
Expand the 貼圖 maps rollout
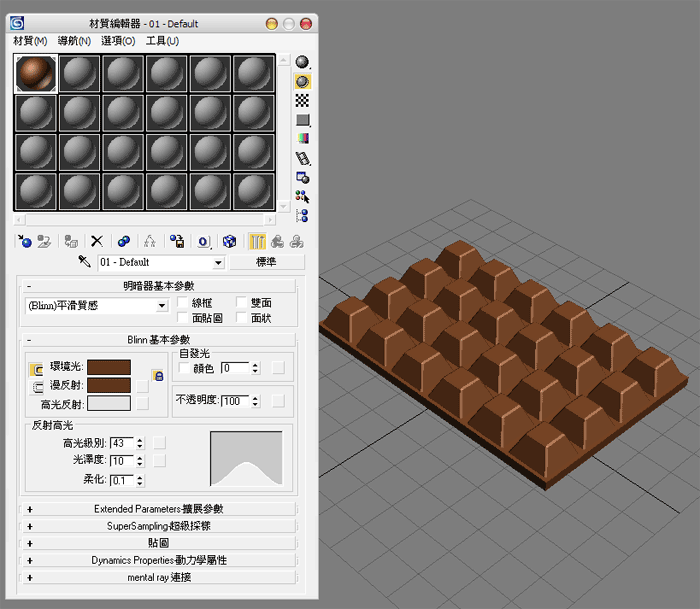(x=159, y=543)
